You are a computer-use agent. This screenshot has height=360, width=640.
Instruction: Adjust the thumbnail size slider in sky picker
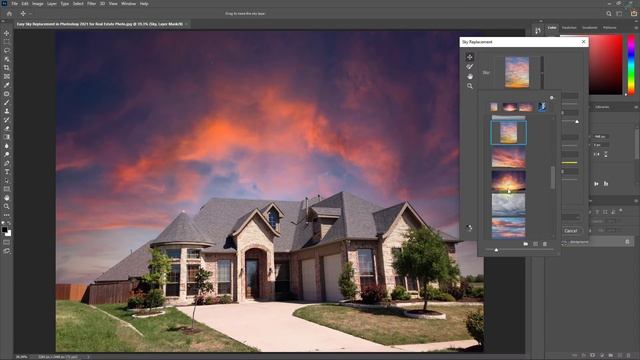click(519, 249)
